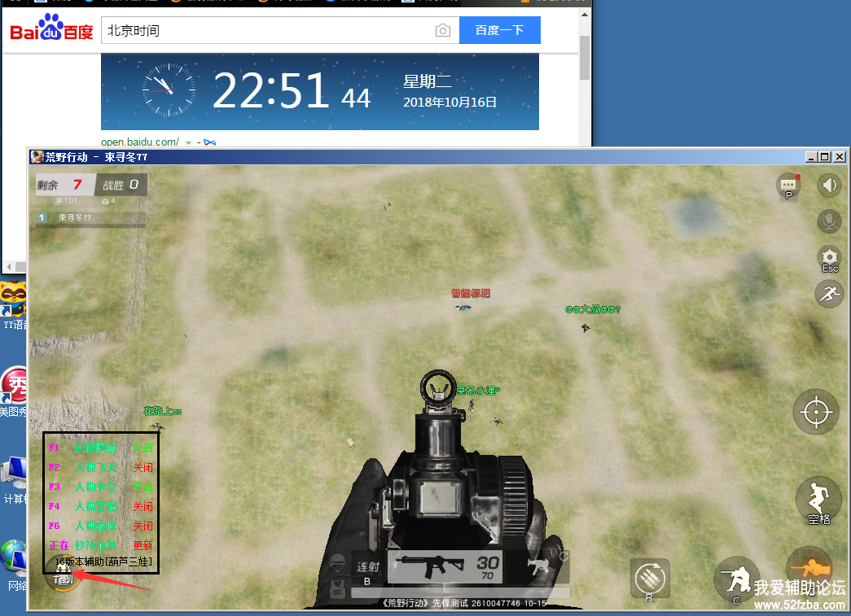Click the health bar under weapon slots
The height and width of the screenshot is (616, 851).
pyautogui.click(x=461, y=592)
